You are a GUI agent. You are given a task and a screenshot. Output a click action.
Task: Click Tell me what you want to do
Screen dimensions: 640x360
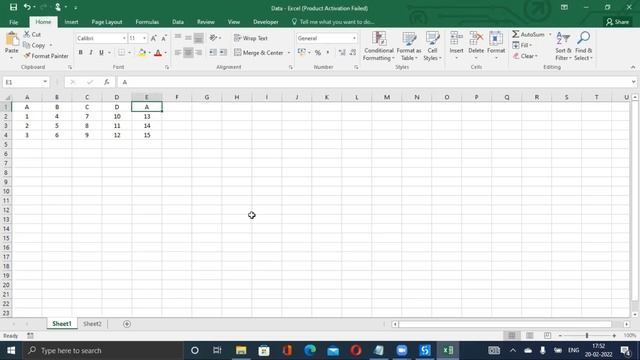[333, 22]
